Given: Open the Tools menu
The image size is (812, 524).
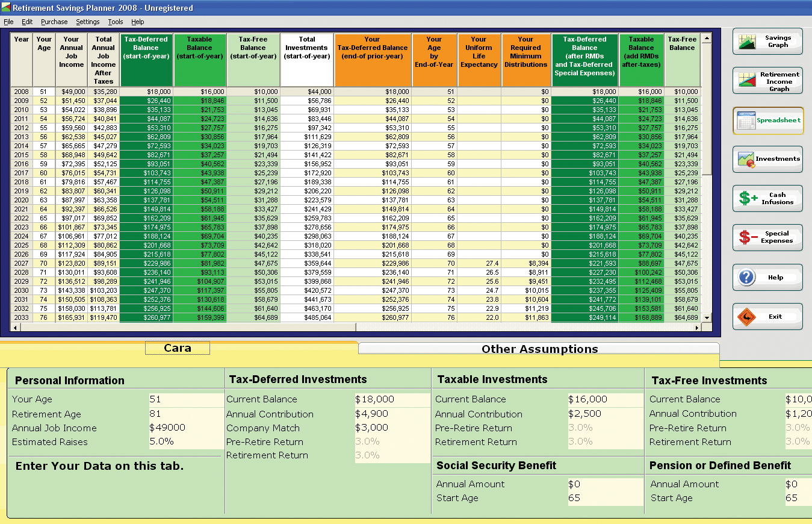Looking at the screenshot, I should click(x=115, y=22).
